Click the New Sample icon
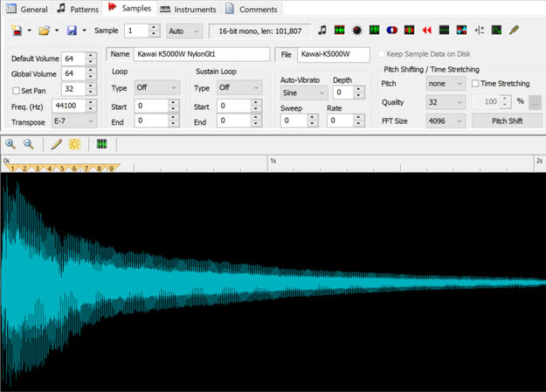The height and width of the screenshot is (392, 546). click(x=17, y=31)
